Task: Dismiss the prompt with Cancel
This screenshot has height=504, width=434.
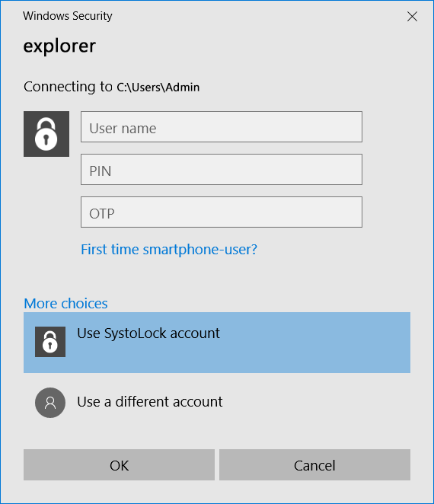Action: click(314, 464)
